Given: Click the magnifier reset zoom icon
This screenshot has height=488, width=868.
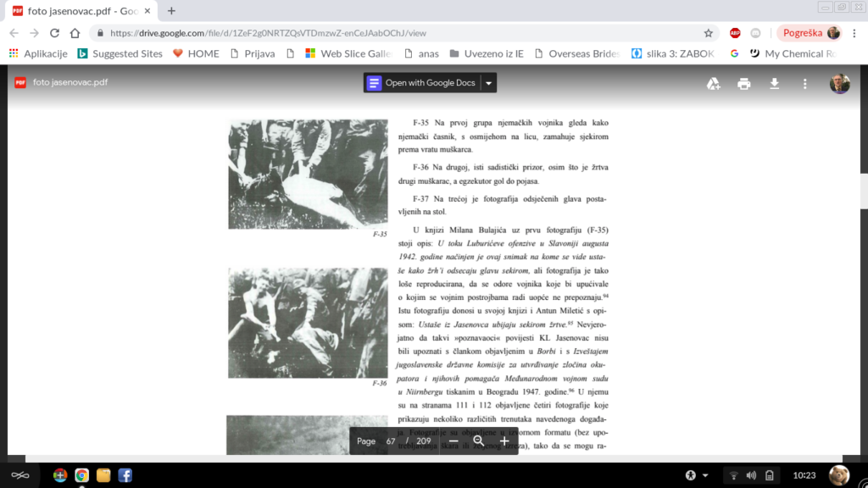Looking at the screenshot, I should click(479, 441).
